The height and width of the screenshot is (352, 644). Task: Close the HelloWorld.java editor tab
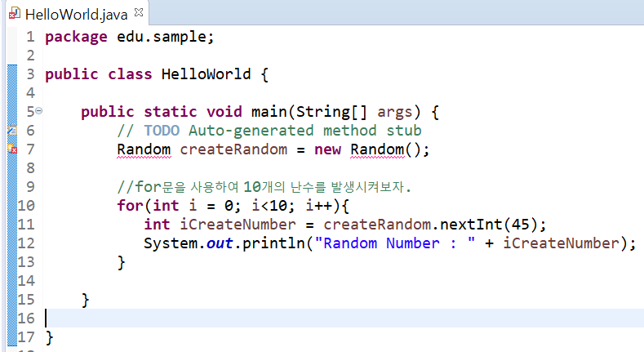point(138,13)
